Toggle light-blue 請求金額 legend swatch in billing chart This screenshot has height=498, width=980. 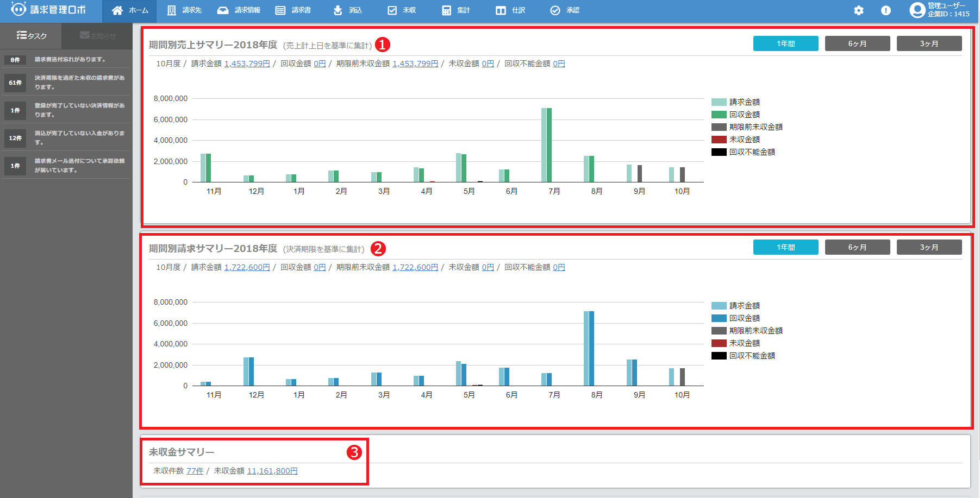coord(719,306)
